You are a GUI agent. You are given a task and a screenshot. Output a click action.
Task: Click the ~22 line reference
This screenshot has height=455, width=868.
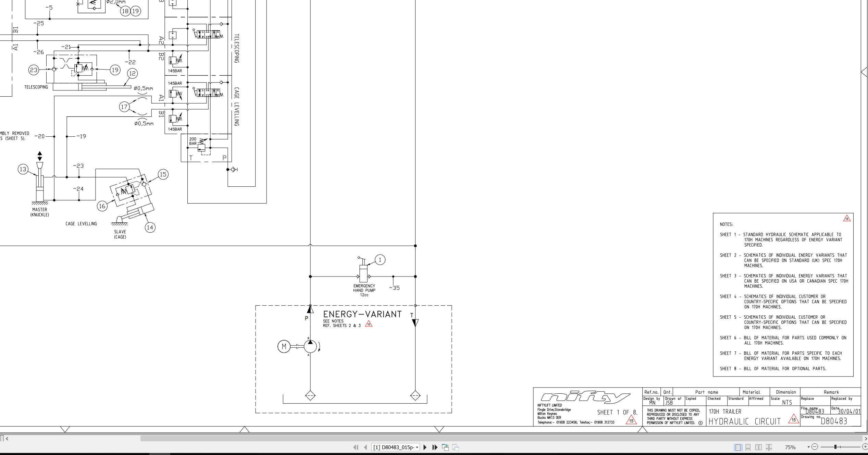(130, 62)
